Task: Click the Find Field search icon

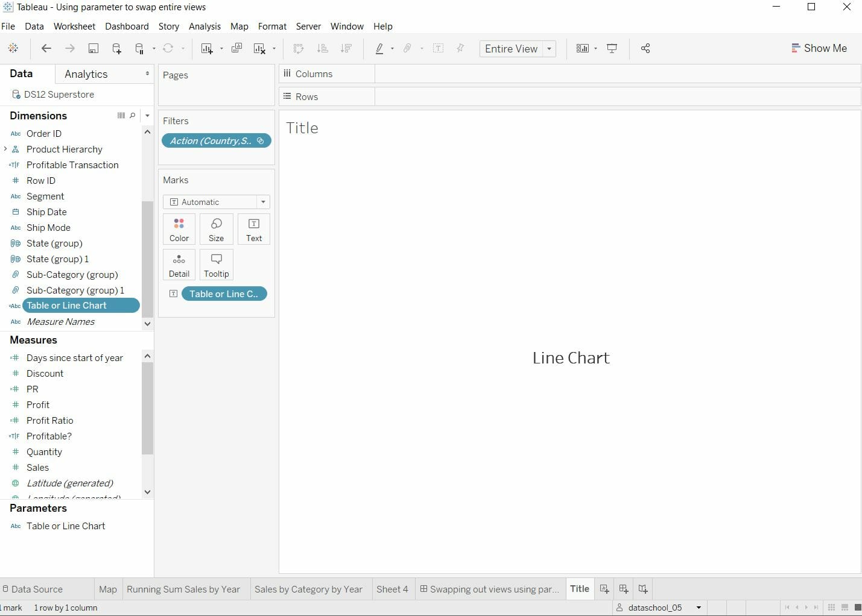Action: tap(133, 115)
